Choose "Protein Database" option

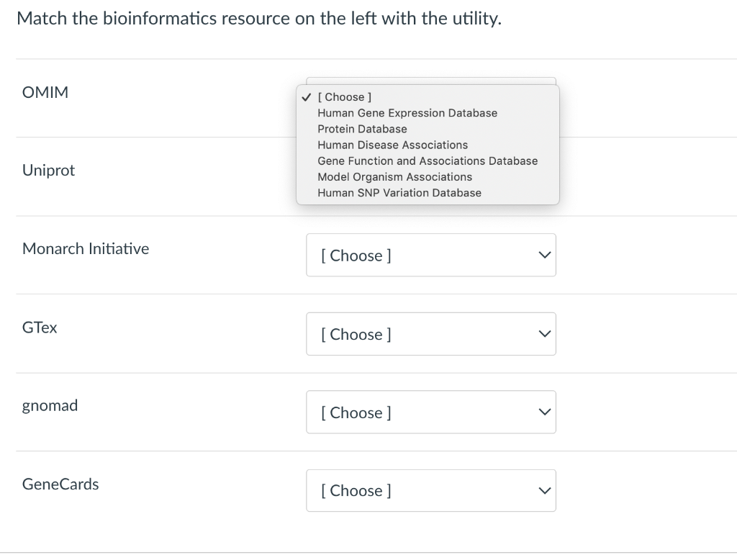[x=362, y=129]
